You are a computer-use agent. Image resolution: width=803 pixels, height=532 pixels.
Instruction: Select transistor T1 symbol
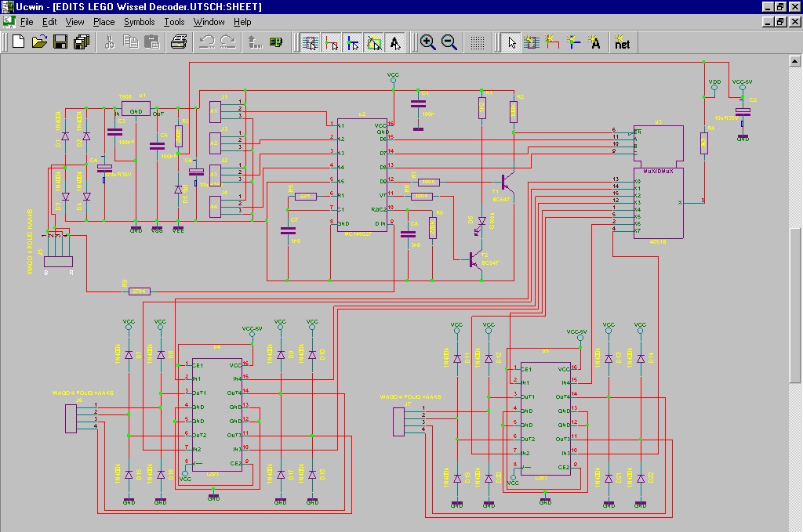(507, 182)
